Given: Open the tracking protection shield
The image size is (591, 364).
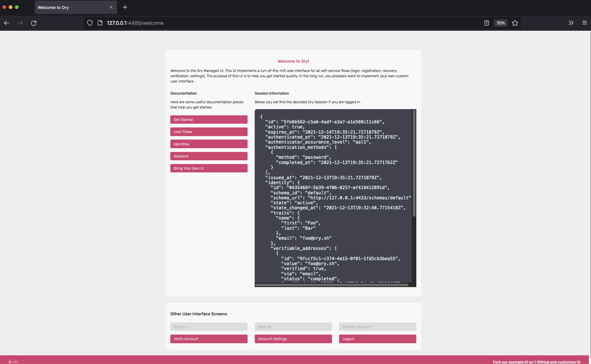Looking at the screenshot, I should point(89,23).
